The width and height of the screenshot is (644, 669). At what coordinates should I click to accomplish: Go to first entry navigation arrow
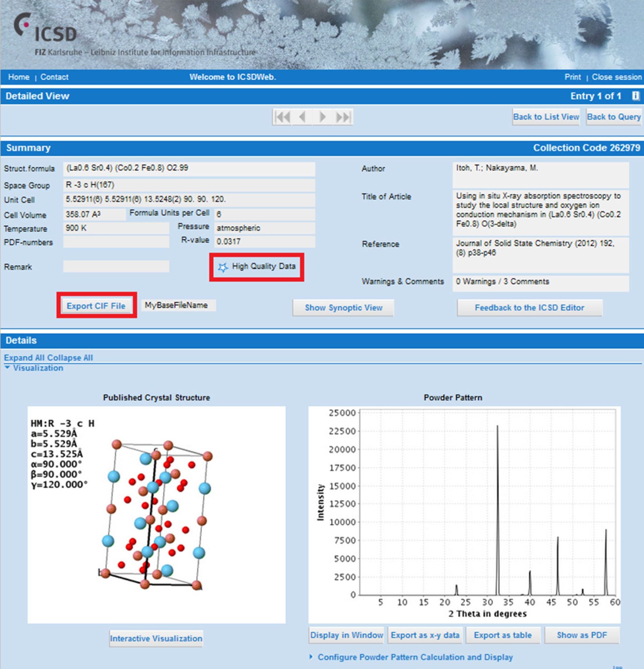[x=282, y=117]
